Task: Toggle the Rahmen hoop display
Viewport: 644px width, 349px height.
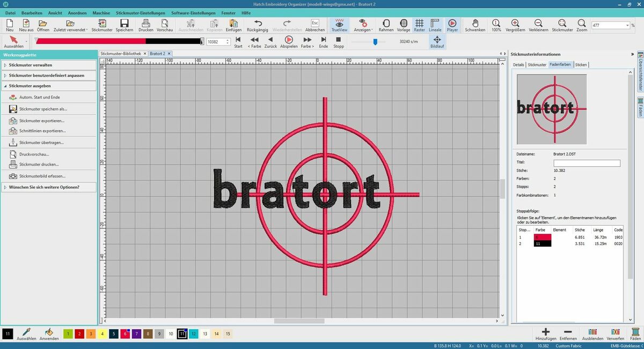Action: (x=386, y=26)
